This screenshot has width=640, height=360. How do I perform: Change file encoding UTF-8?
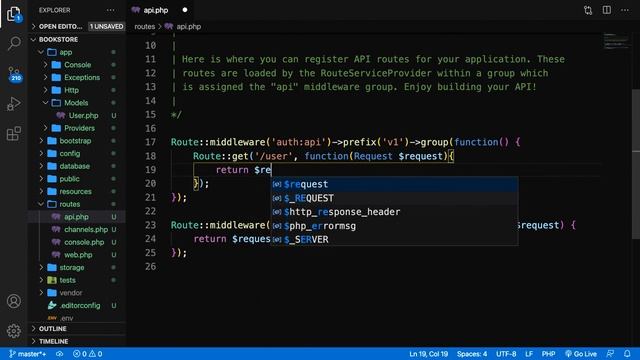click(506, 354)
